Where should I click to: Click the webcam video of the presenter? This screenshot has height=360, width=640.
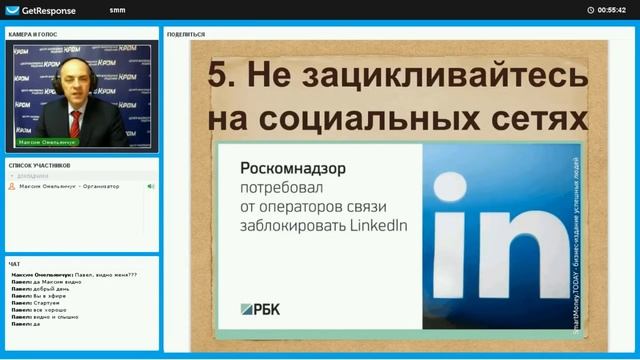tap(82, 96)
